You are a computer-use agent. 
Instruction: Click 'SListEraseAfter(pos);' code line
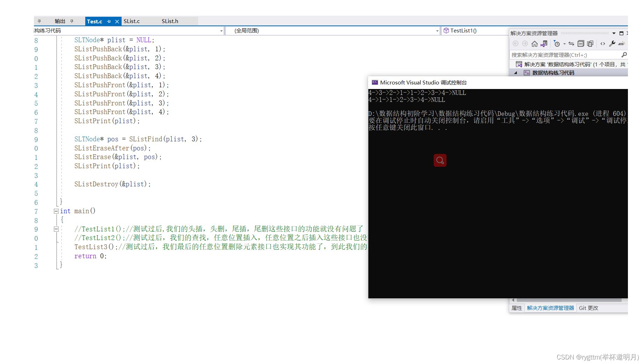click(112, 148)
